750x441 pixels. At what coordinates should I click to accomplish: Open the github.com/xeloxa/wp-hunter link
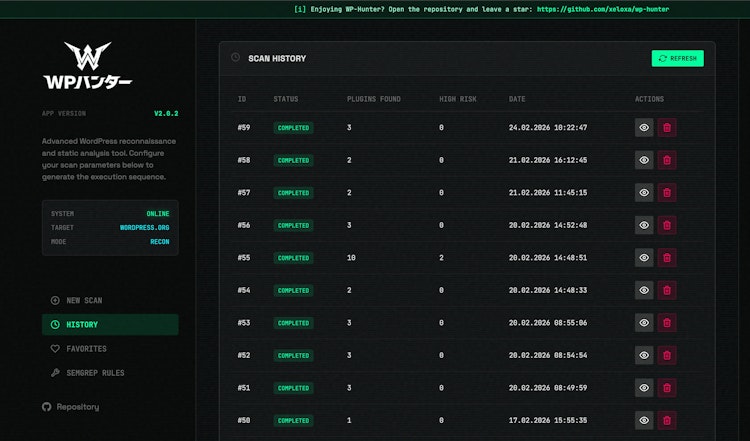[603, 9]
